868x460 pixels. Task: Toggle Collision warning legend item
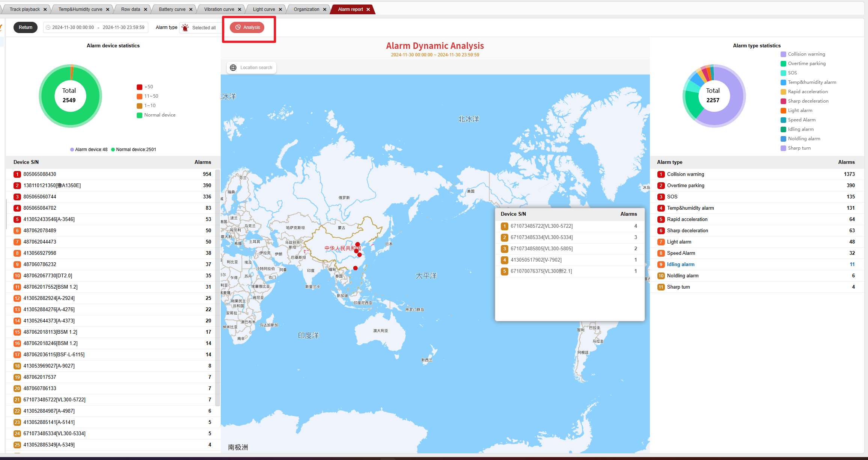coord(806,54)
